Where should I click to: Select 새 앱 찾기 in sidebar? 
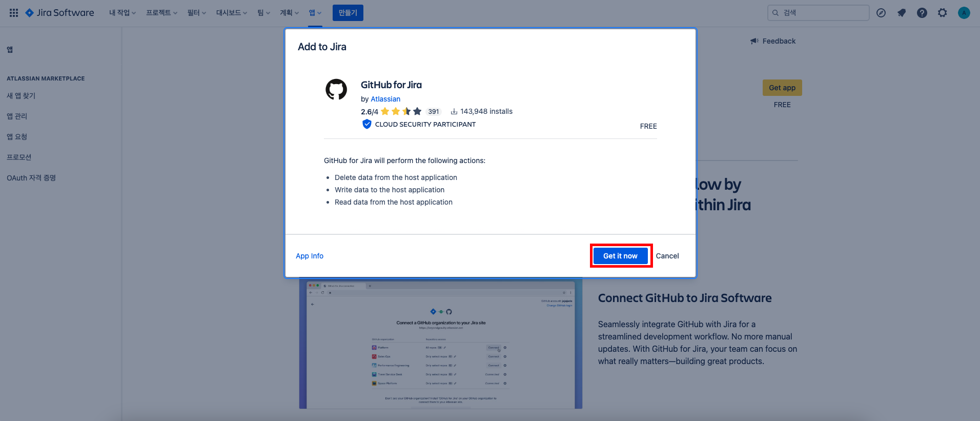point(21,96)
